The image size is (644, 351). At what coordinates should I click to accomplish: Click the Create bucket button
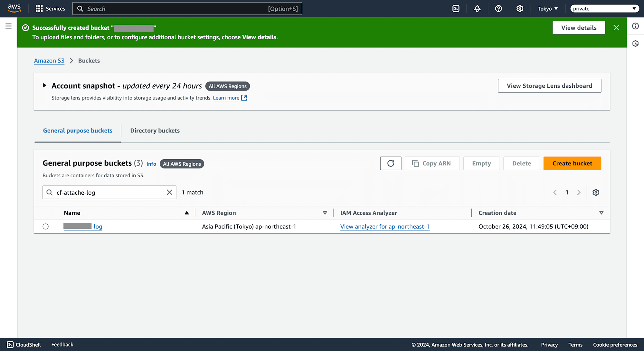(x=572, y=163)
